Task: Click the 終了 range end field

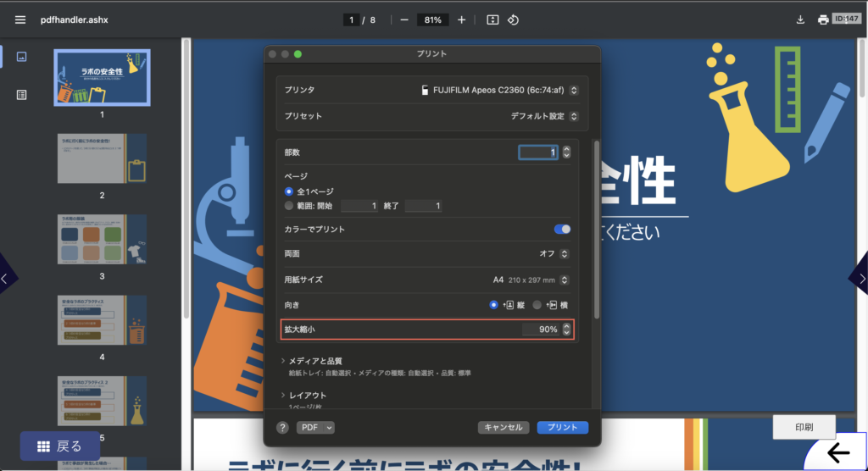Action: point(424,206)
